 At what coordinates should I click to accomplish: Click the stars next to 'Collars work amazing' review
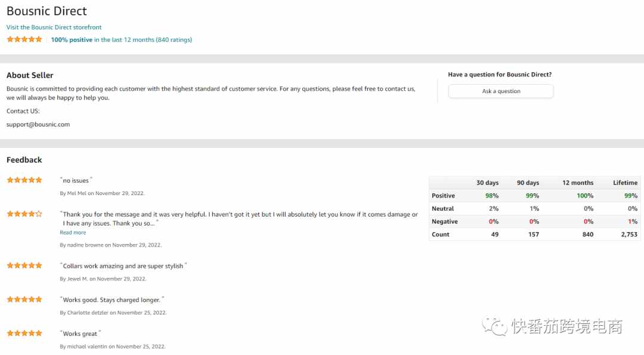(x=24, y=266)
